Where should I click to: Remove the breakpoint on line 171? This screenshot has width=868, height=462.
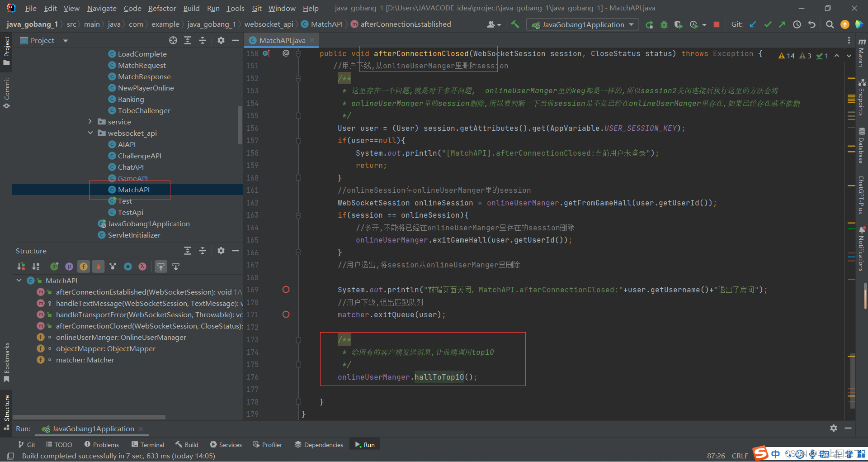coord(286,314)
